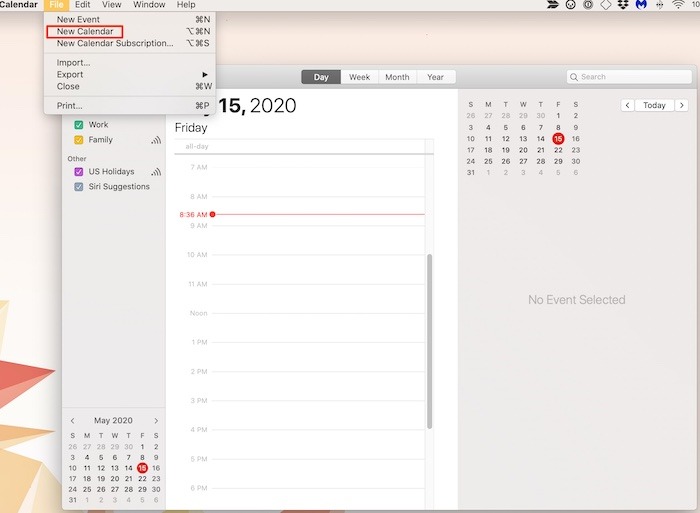Image resolution: width=700 pixels, height=513 pixels.
Task: Open the Edit menu
Action: tap(83, 4)
